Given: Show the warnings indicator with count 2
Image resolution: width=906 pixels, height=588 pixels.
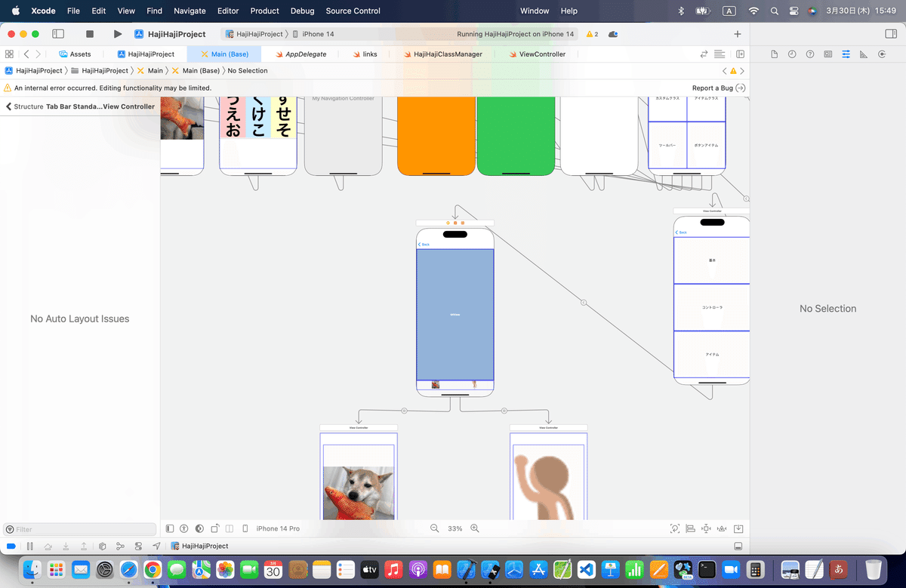Looking at the screenshot, I should [x=591, y=34].
